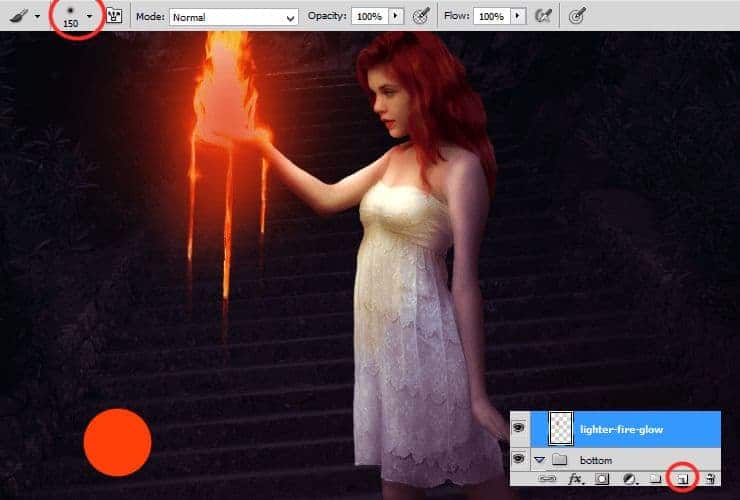Collapse the bottom layer group
The width and height of the screenshot is (740, 500).
(x=540, y=459)
